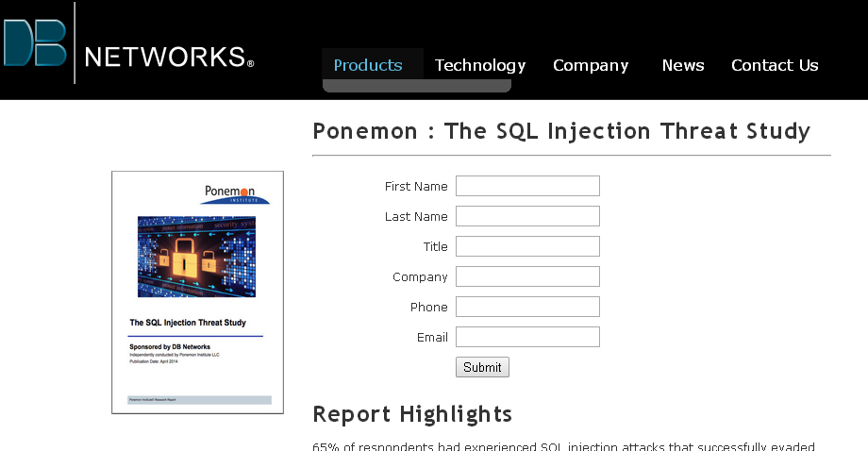Submit the report request form
868x451 pixels.
tap(482, 367)
